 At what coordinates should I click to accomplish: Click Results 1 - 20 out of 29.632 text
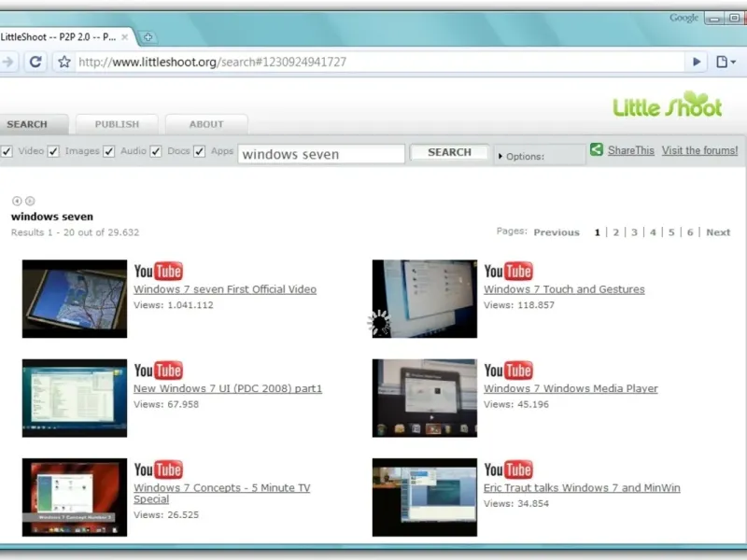point(76,232)
